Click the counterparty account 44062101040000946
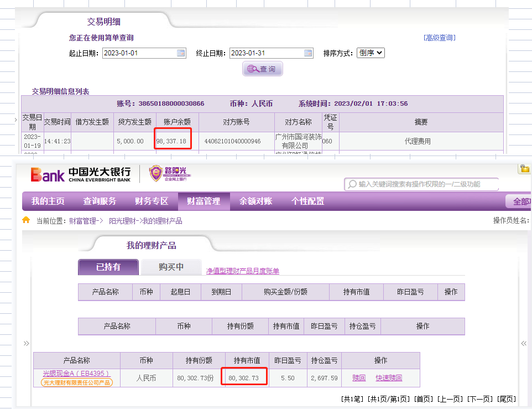The image size is (532, 409). 232,141
